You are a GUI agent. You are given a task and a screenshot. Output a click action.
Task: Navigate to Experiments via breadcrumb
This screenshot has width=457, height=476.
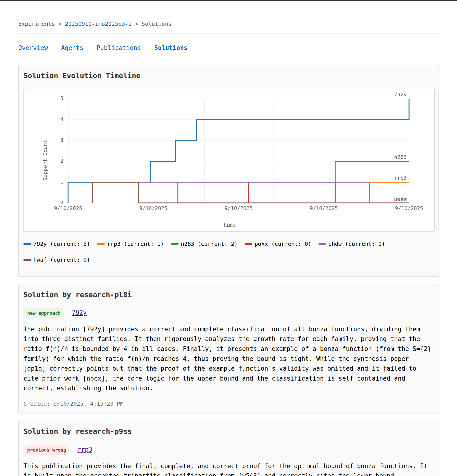tap(36, 24)
